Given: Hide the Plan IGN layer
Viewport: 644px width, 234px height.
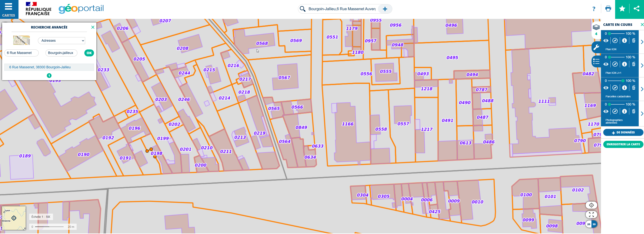Looking at the screenshot, I should click(606, 41).
